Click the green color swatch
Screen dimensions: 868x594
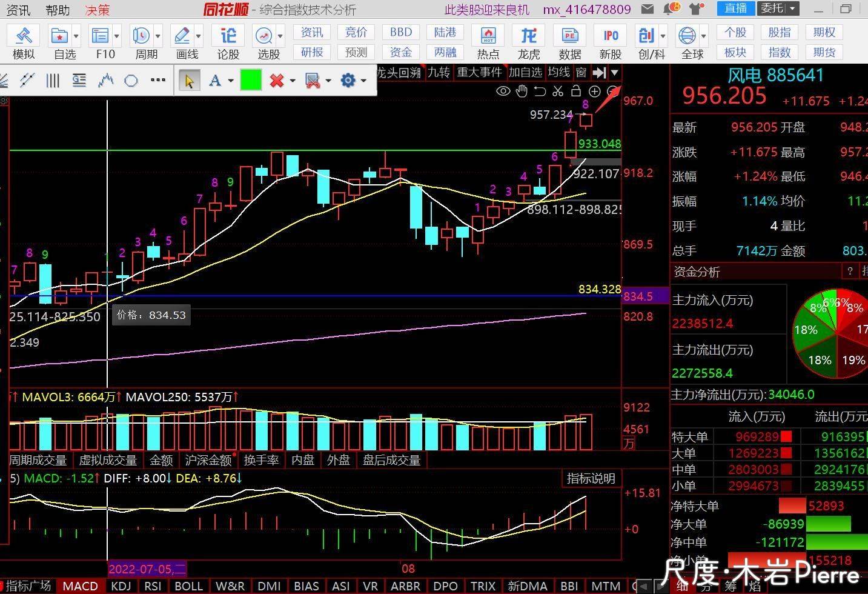click(251, 81)
